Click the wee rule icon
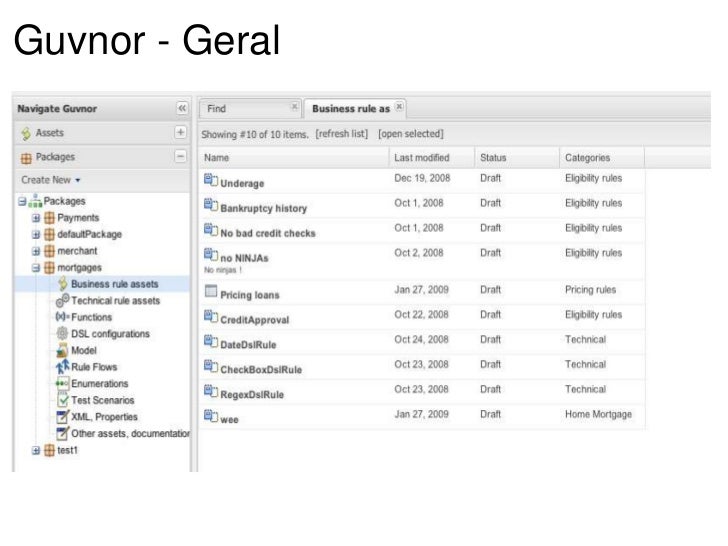728x546 pixels. tap(211, 416)
